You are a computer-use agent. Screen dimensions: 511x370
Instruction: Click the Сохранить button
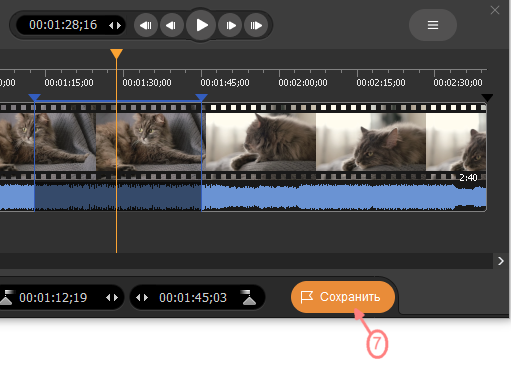pyautogui.click(x=343, y=297)
